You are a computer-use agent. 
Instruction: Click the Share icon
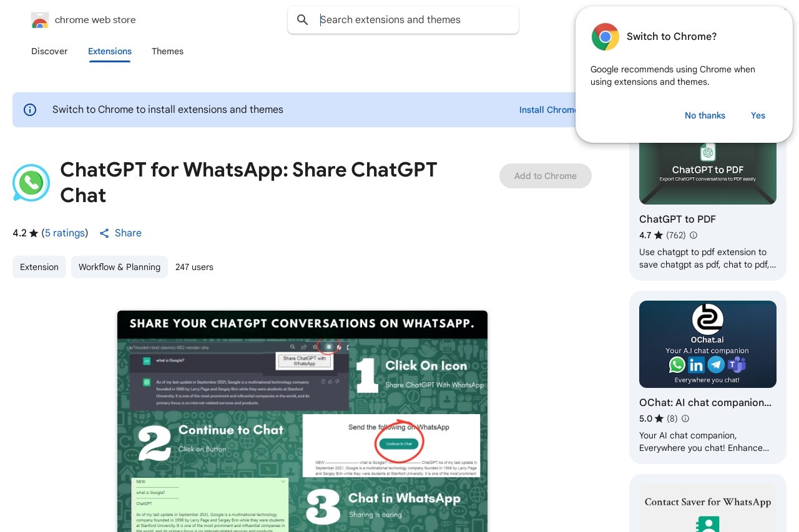105,233
